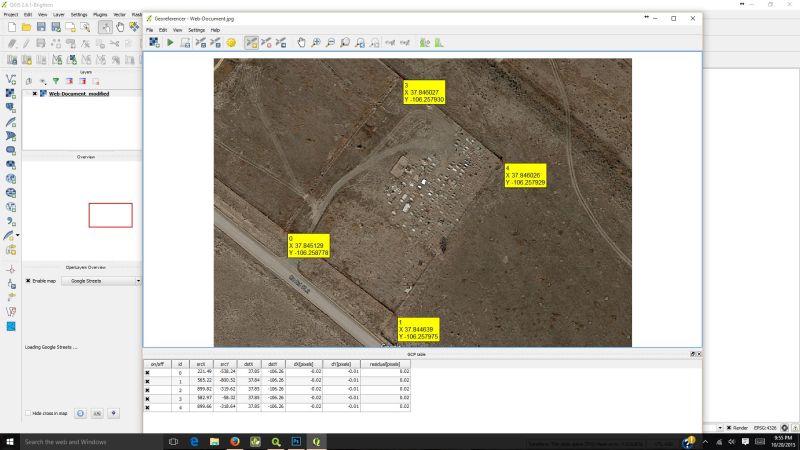This screenshot has height=450, width=800.
Task: Toggle Enable map checkbox
Action: click(28, 281)
